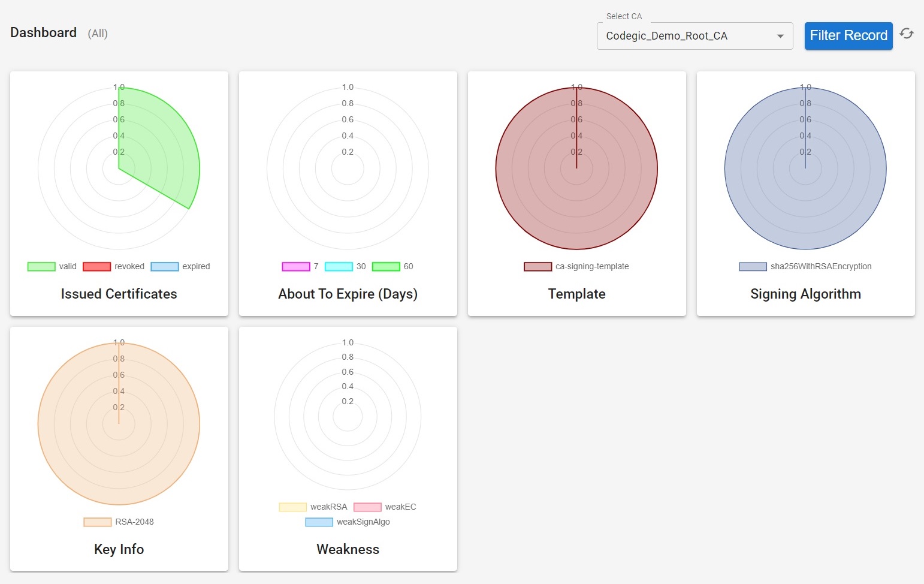
Task: Click the green valid legend swatch
Action: pos(40,266)
